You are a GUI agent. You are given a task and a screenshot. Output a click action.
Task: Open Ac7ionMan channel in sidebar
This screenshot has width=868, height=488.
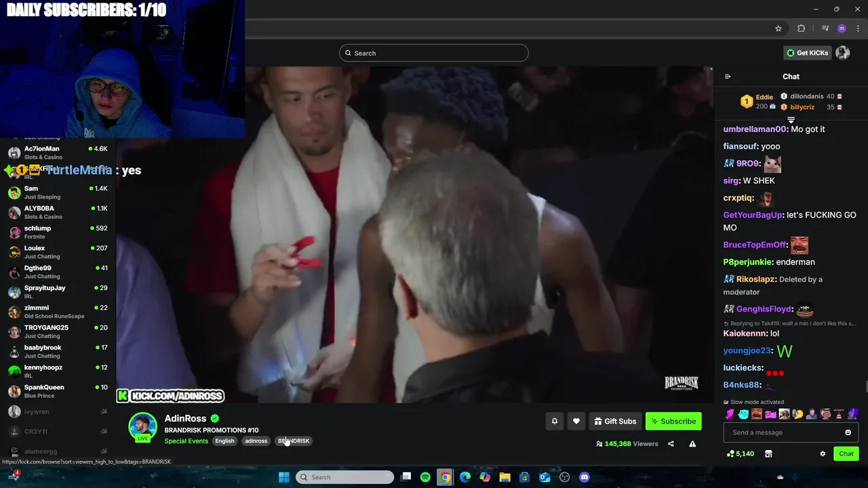pos(58,152)
